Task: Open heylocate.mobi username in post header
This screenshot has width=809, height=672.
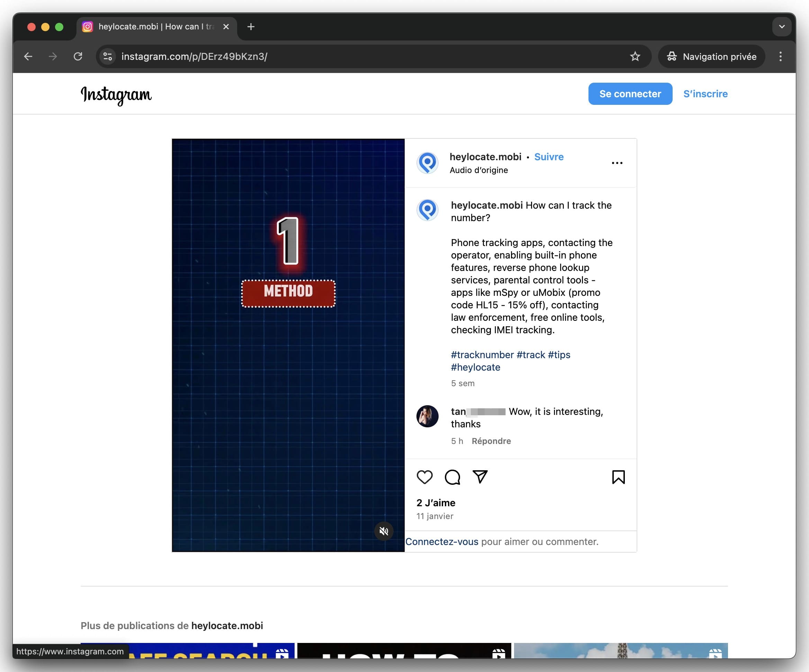Action: (x=485, y=157)
